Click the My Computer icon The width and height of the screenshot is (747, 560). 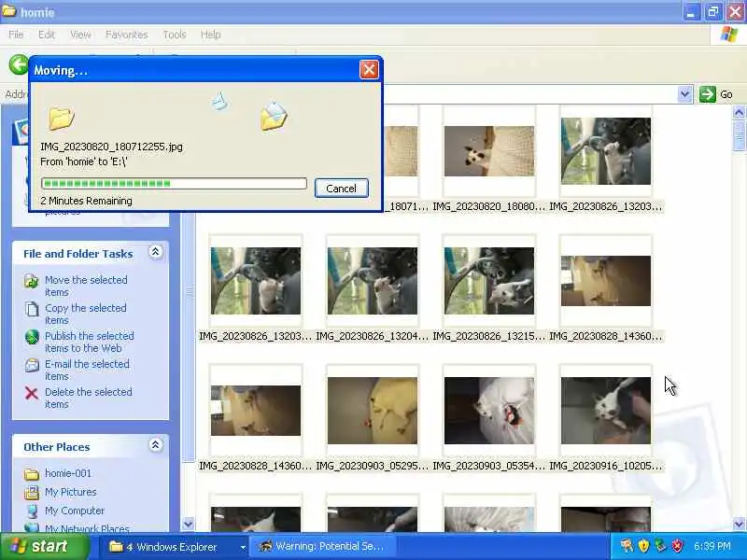pos(32,511)
